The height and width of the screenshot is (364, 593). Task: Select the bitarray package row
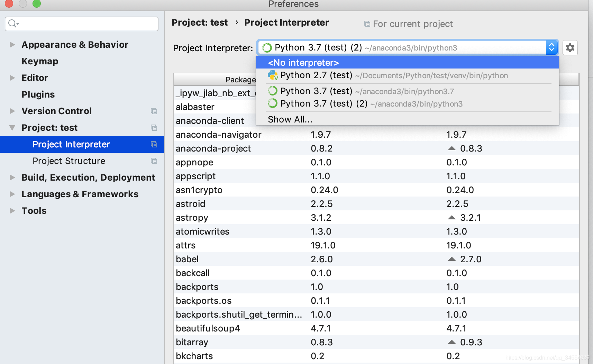(376, 342)
